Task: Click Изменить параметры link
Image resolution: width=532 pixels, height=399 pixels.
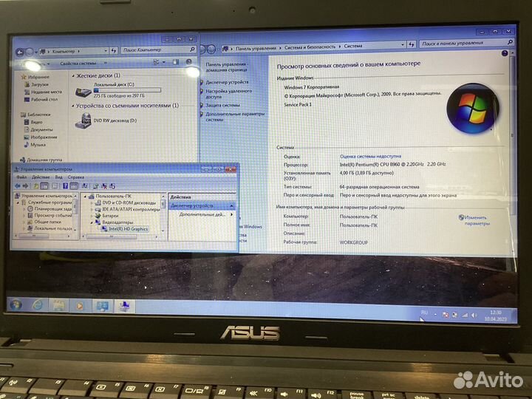Action: [x=477, y=220]
